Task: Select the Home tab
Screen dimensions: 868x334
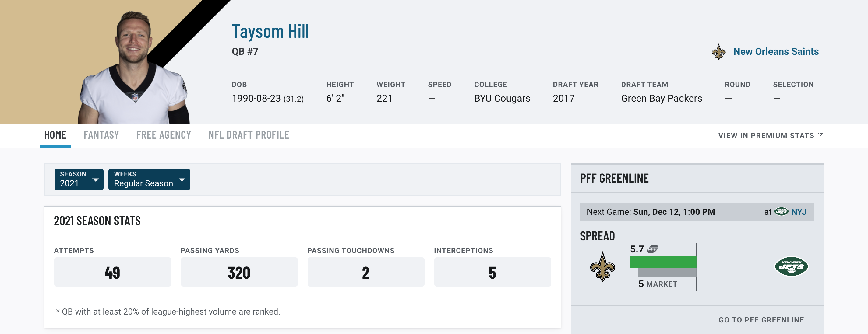Action: pos(55,135)
